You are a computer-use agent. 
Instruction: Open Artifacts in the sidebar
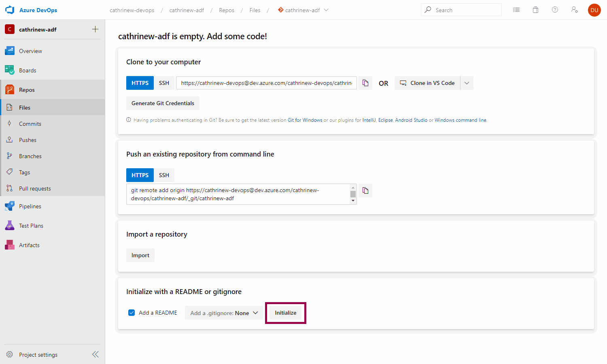point(29,245)
